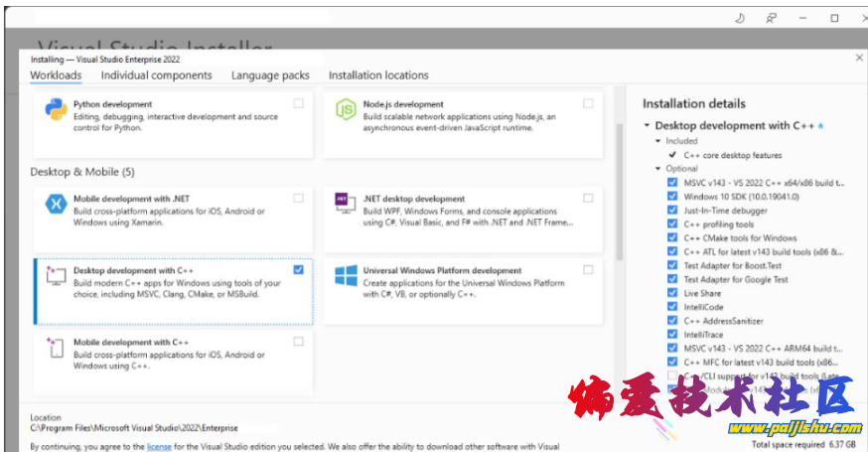Click the Xamarin Mobile development with .NET icon

(56, 205)
